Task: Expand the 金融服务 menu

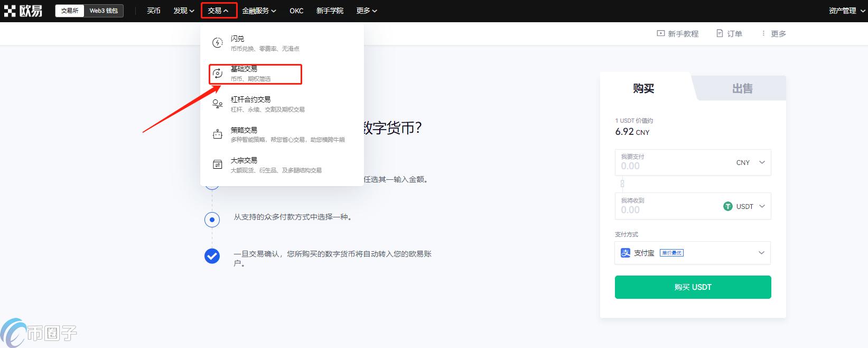Action: 259,11
